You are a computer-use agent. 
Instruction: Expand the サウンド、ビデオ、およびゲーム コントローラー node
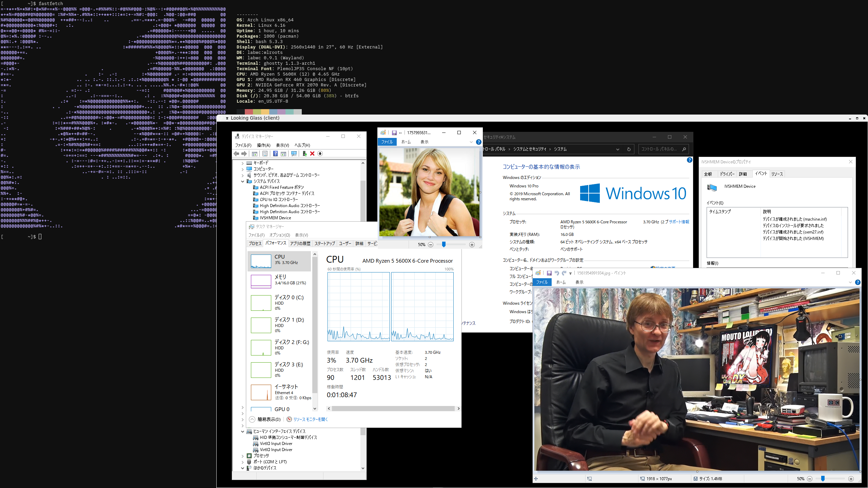tap(243, 175)
